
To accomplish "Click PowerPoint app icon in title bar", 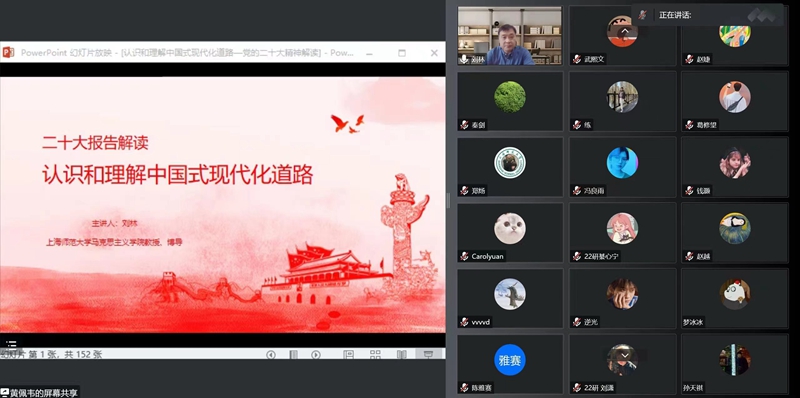I will point(8,52).
